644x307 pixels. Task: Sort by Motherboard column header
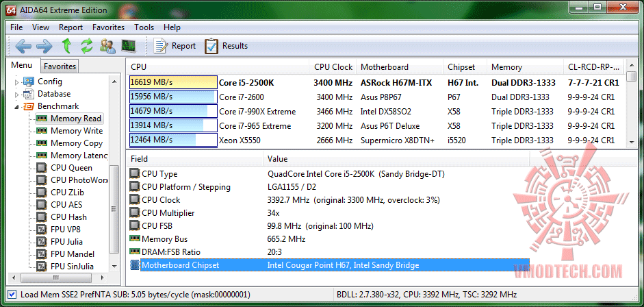click(x=399, y=67)
